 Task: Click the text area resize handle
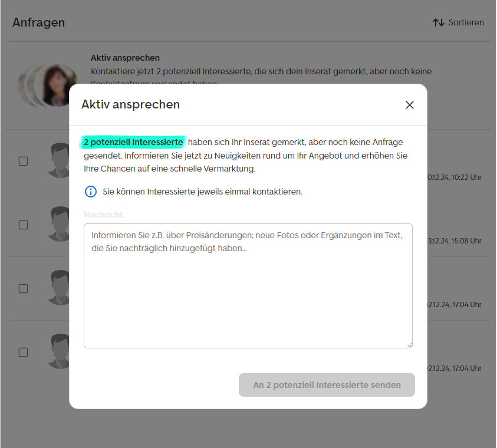point(409,344)
